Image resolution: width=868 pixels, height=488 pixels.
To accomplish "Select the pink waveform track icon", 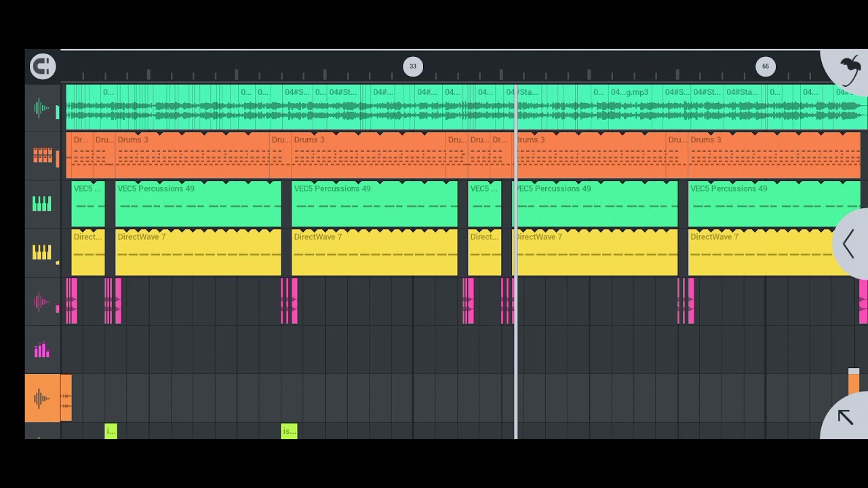I will pyautogui.click(x=42, y=302).
